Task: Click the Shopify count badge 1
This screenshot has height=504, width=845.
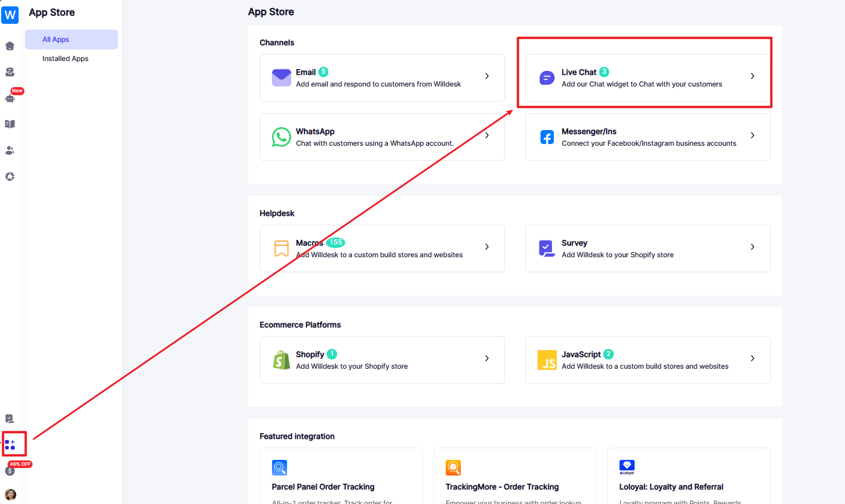Action: tap(332, 354)
